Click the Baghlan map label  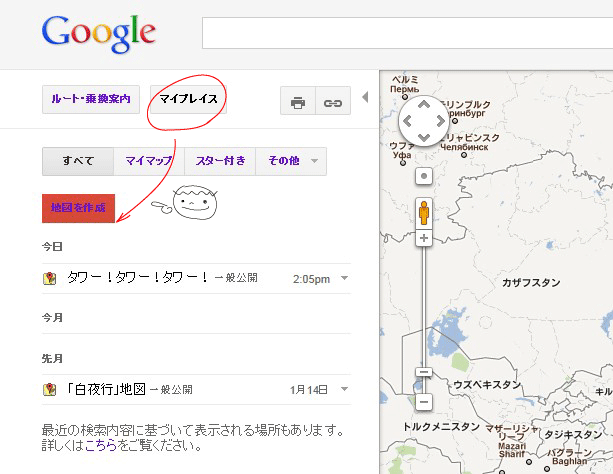[569, 461]
